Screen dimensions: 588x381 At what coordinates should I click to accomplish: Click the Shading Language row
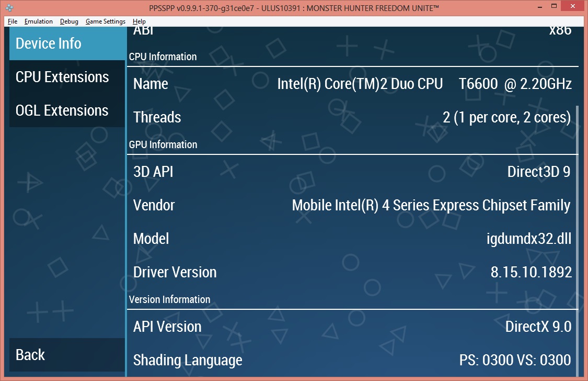pyautogui.click(x=352, y=360)
